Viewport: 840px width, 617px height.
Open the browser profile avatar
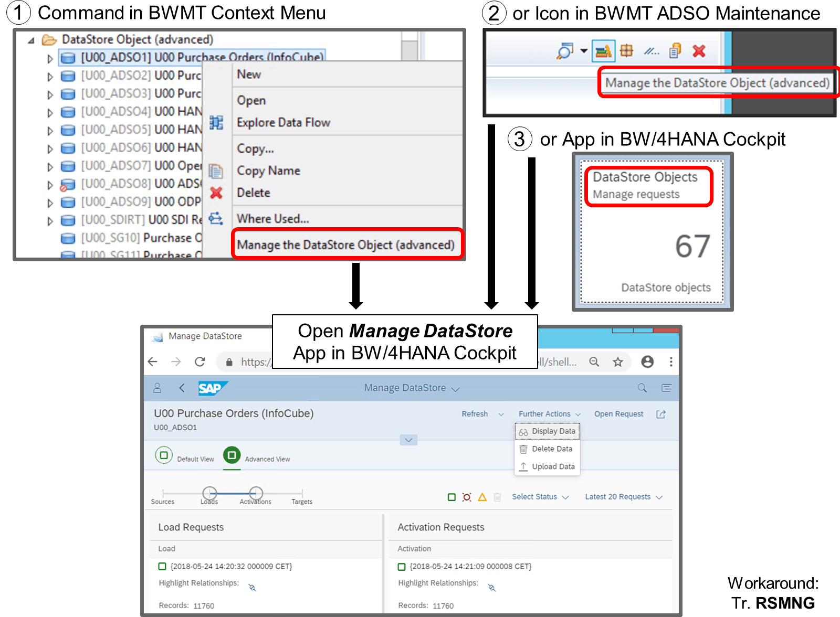click(647, 361)
